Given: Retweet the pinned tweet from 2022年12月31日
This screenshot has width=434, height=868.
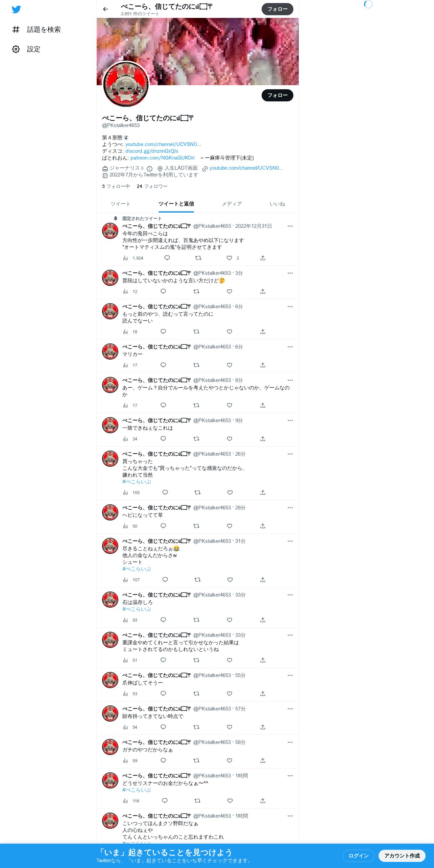Looking at the screenshot, I should point(198,258).
